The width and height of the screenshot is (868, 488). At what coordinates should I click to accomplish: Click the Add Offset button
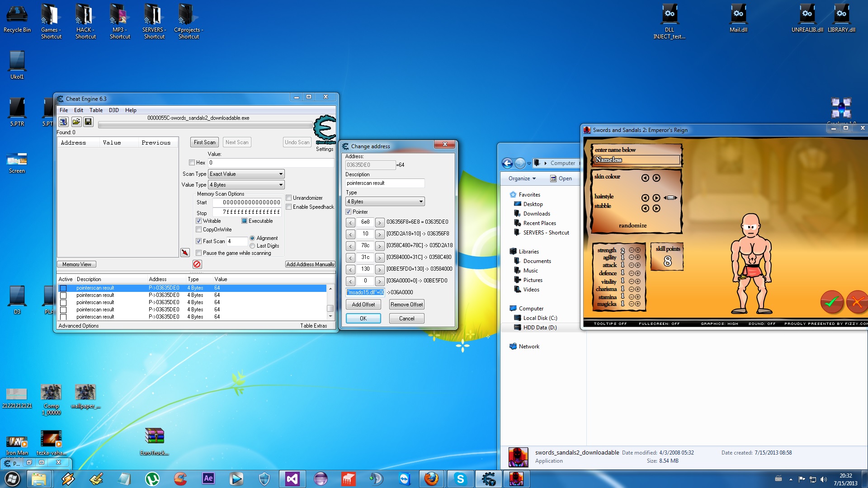pyautogui.click(x=363, y=305)
